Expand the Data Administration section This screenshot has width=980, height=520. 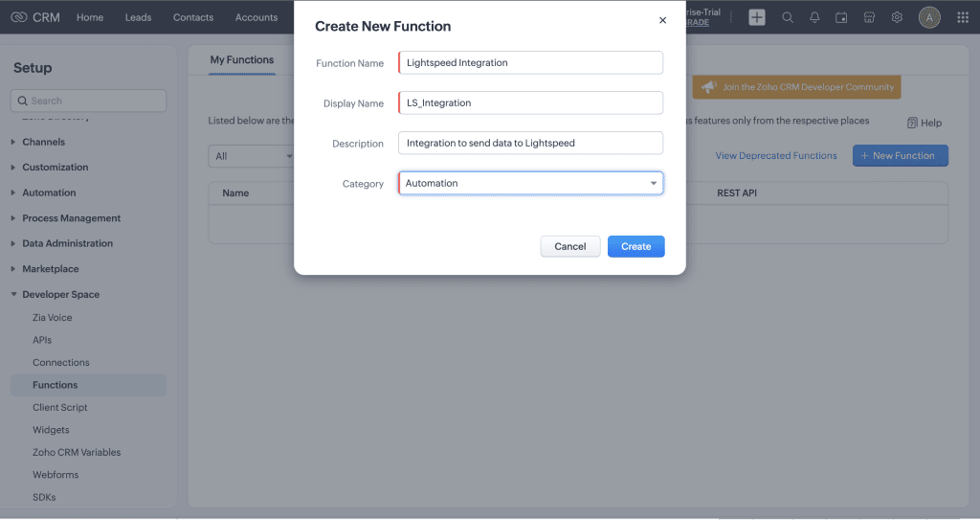[68, 243]
